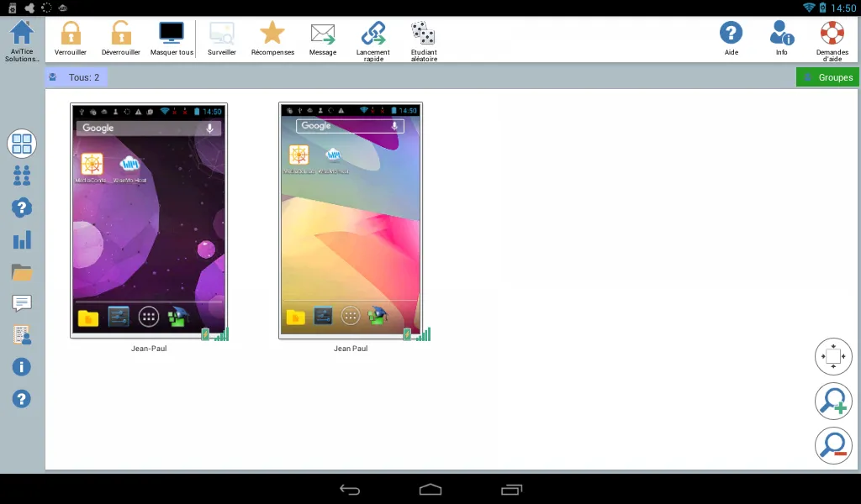Open Récompenses star icon
The height and width of the screenshot is (504, 861).
(272, 33)
